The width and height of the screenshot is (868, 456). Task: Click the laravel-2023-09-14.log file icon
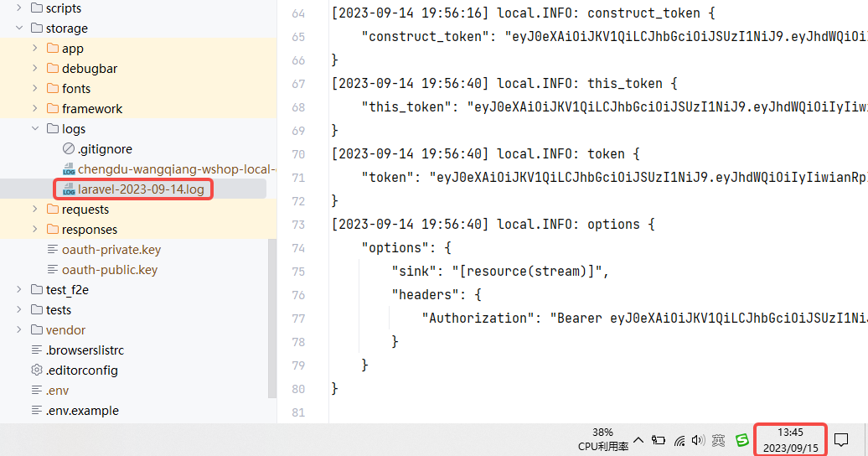click(x=69, y=189)
